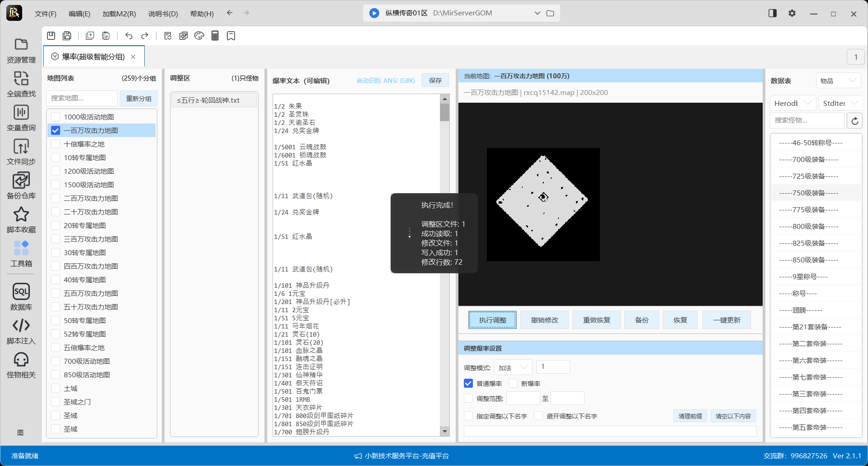This screenshot has width=868, height=466.
Task: Open the 调整模式 加法 dropdown
Action: [x=513, y=367]
